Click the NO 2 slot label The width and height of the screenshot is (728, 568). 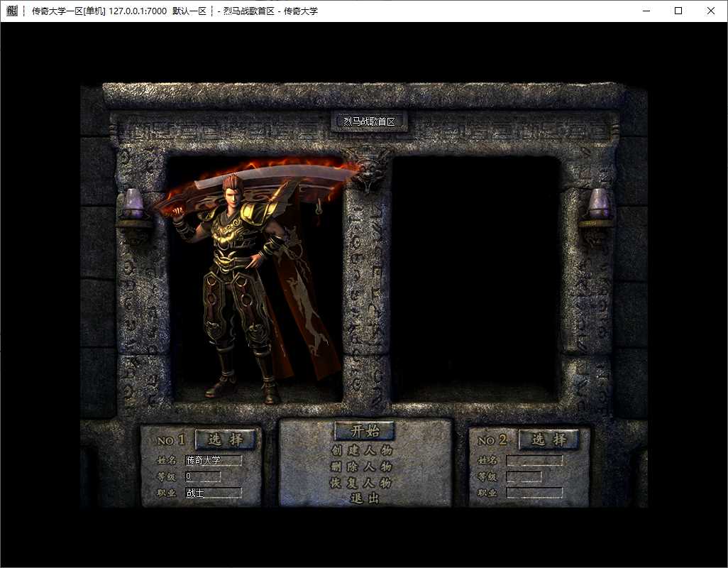(492, 439)
